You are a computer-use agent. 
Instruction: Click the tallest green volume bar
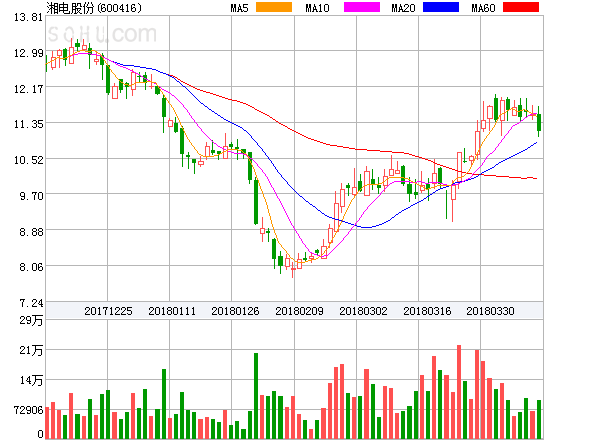pos(256,396)
